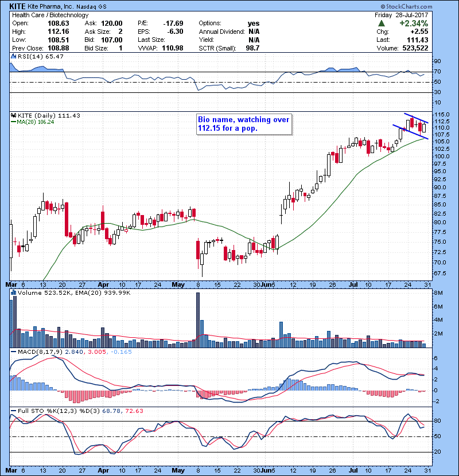Click the tallest volume bar near May 8

tap(198, 320)
